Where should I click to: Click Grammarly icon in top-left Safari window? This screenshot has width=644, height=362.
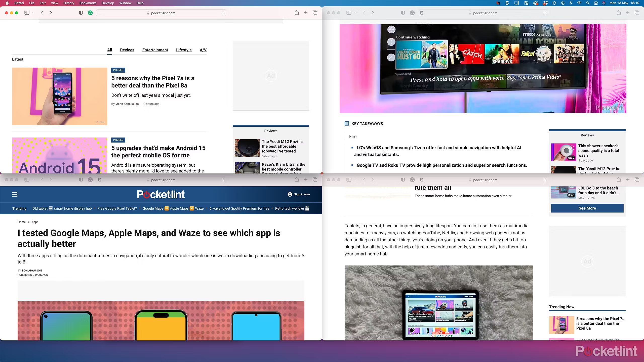(90, 13)
